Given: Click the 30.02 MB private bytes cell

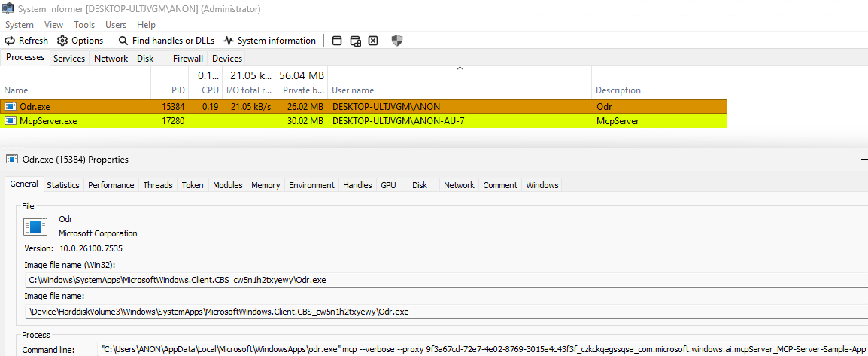Looking at the screenshot, I should 305,120.
